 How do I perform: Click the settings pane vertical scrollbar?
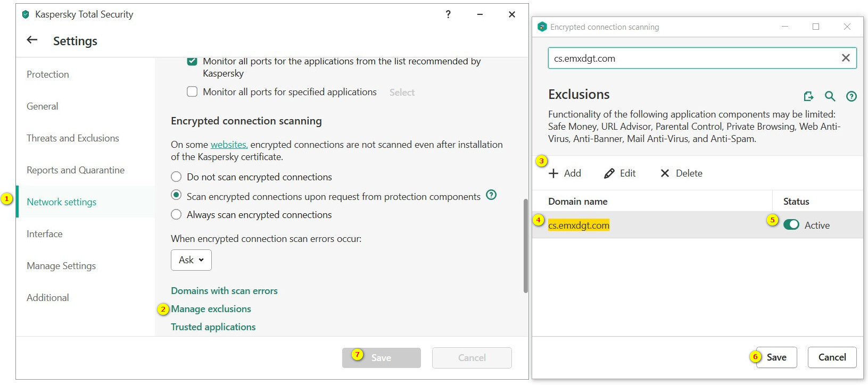[525, 246]
